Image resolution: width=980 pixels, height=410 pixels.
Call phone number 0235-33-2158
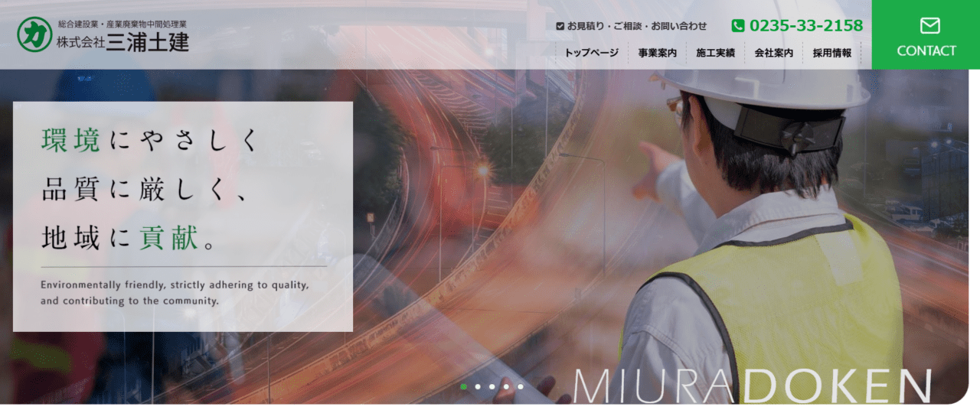pos(806,26)
